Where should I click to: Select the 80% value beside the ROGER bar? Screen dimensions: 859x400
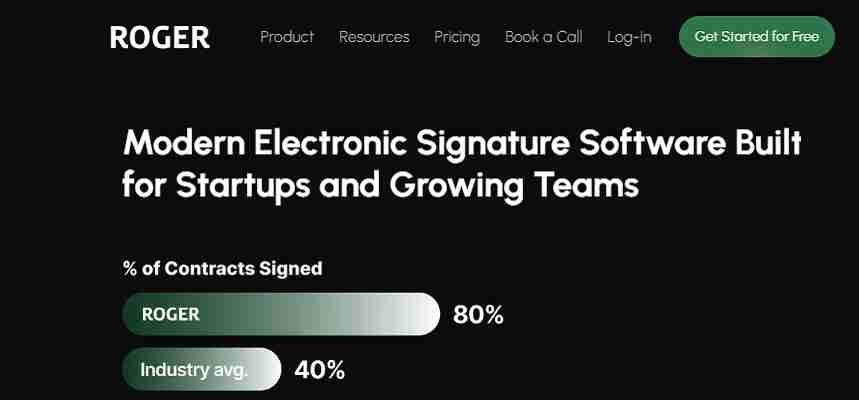[478, 315]
